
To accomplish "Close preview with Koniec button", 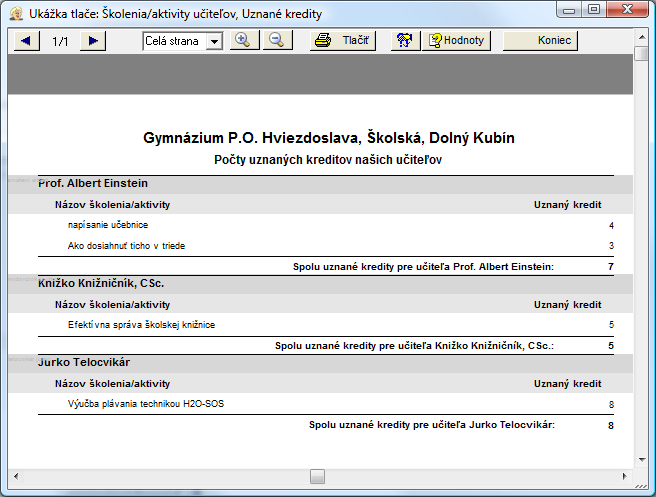I will tap(540, 41).
